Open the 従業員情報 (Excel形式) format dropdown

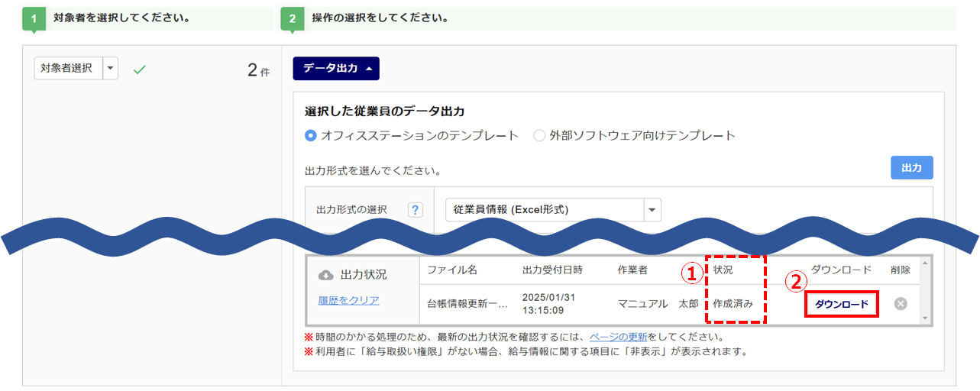click(x=652, y=209)
